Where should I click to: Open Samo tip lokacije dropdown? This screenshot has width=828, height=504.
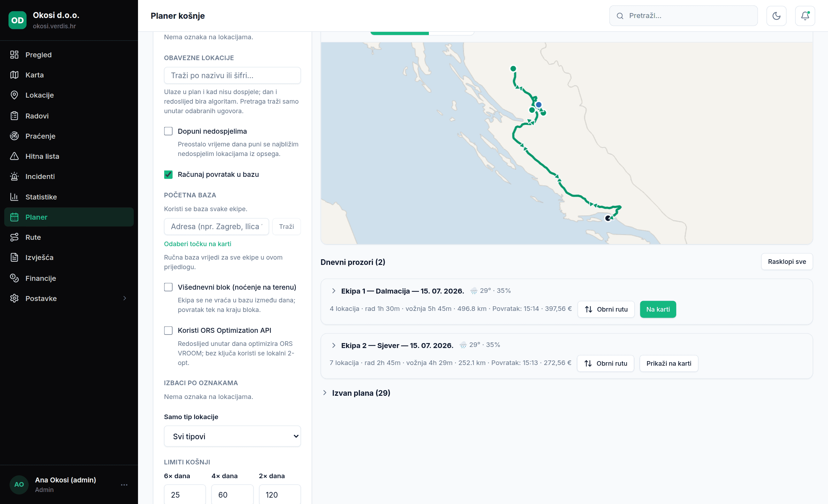[232, 436]
